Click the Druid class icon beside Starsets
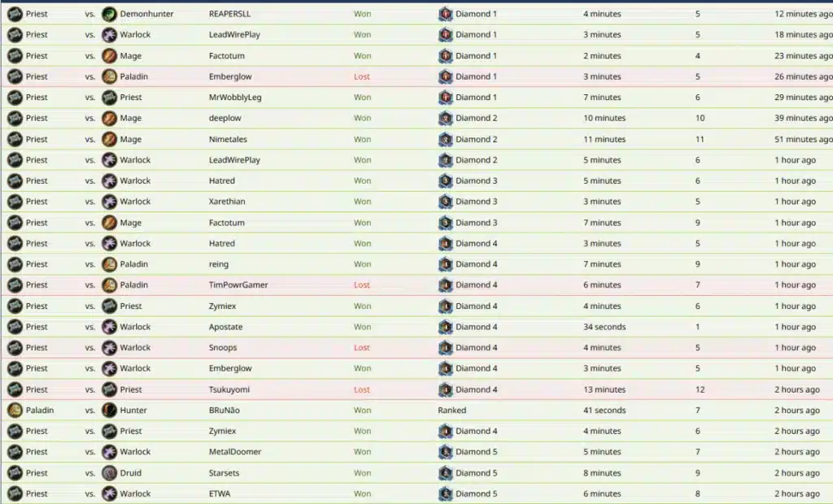 click(109, 472)
